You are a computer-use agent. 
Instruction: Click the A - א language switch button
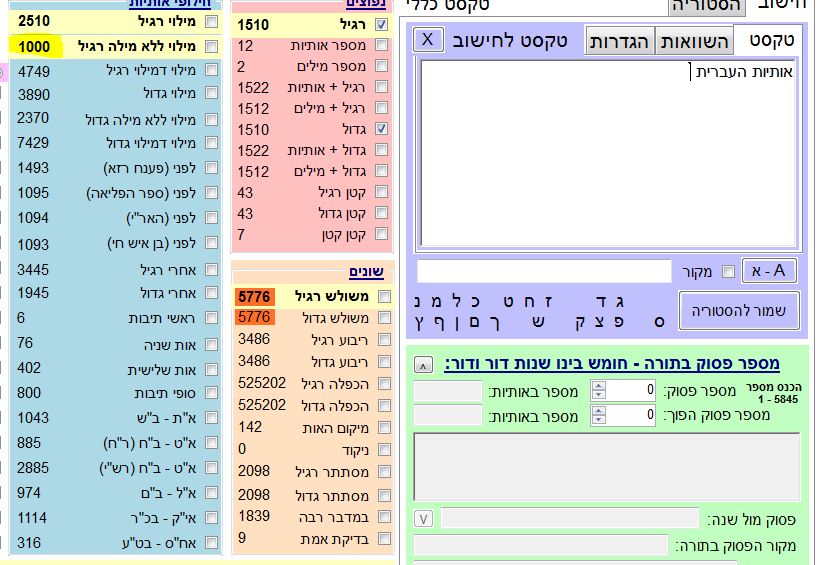[769, 270]
